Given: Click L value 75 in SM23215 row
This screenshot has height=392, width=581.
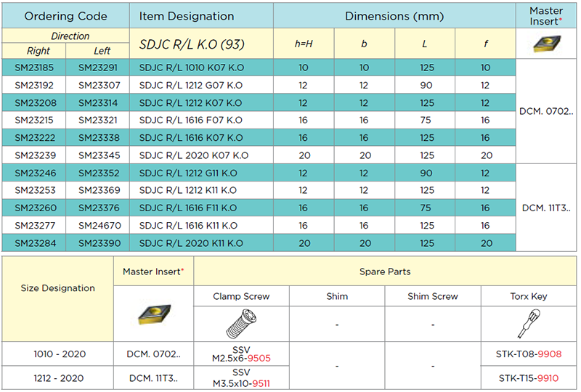Looking at the screenshot, I should point(426,120).
